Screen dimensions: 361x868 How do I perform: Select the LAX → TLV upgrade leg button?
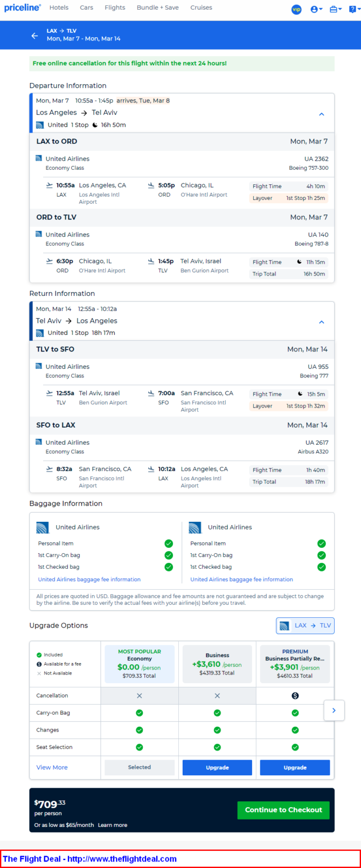point(305,625)
